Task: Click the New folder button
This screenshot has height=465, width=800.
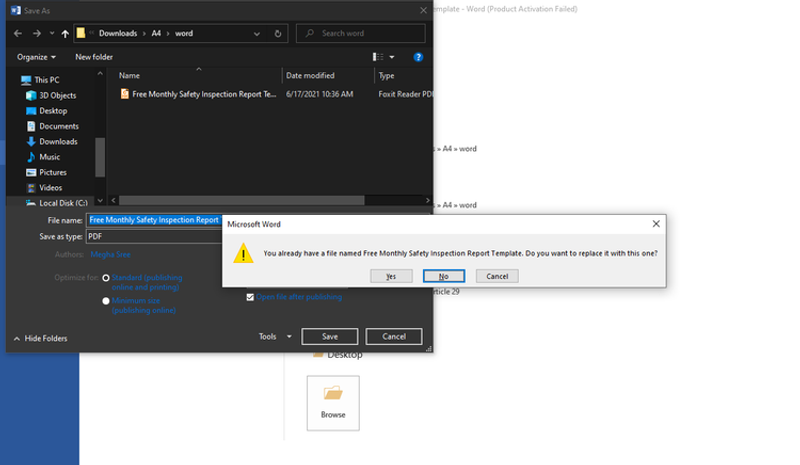Action: tap(94, 57)
